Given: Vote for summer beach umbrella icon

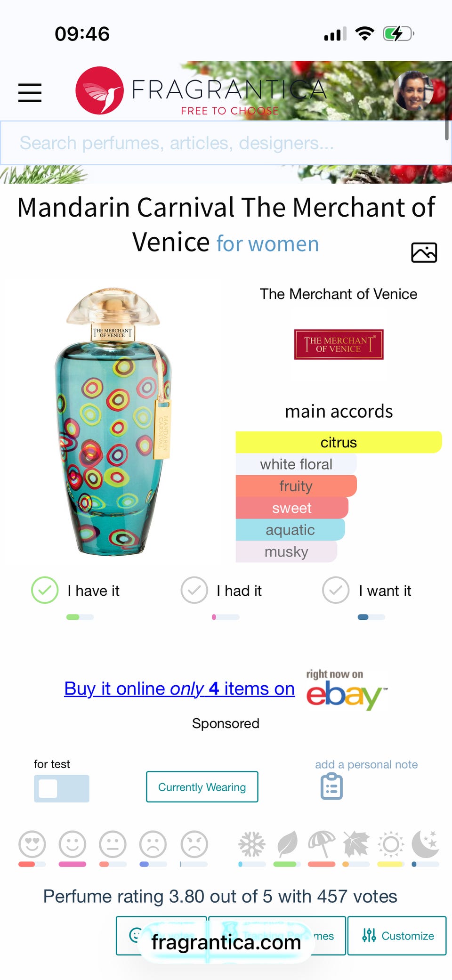Looking at the screenshot, I should [x=322, y=844].
